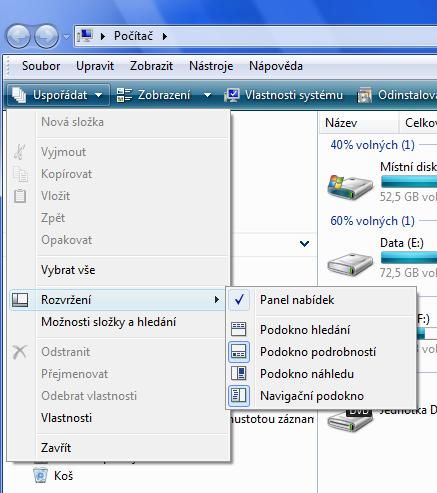Image resolution: width=437 pixels, height=493 pixels.
Task: Choose Možnosti složky a hledání
Action: coord(108,322)
